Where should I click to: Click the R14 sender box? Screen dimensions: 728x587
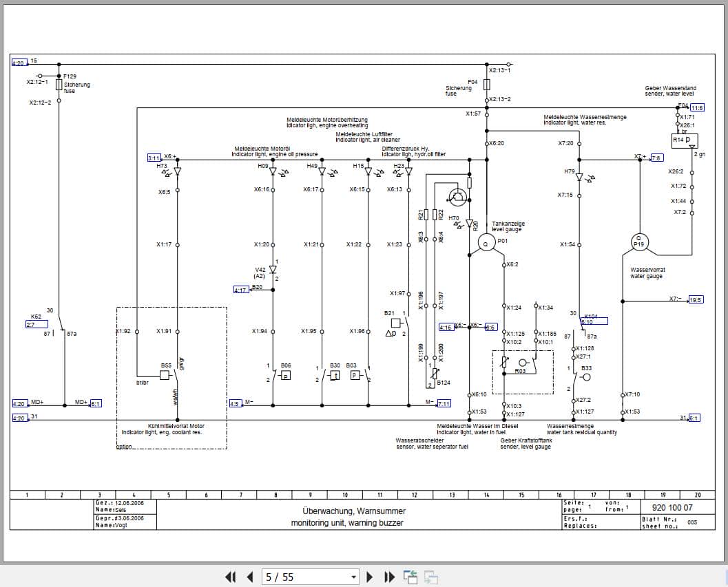click(685, 140)
